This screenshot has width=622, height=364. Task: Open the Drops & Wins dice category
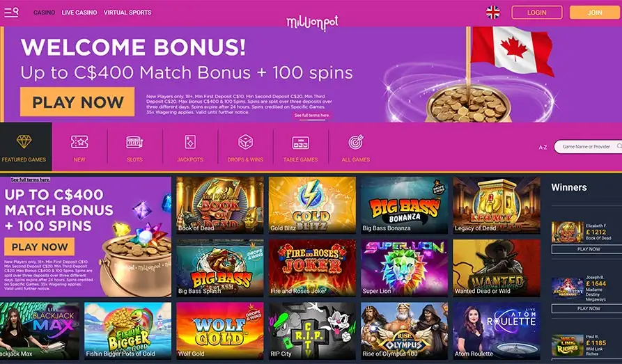pyautogui.click(x=245, y=147)
